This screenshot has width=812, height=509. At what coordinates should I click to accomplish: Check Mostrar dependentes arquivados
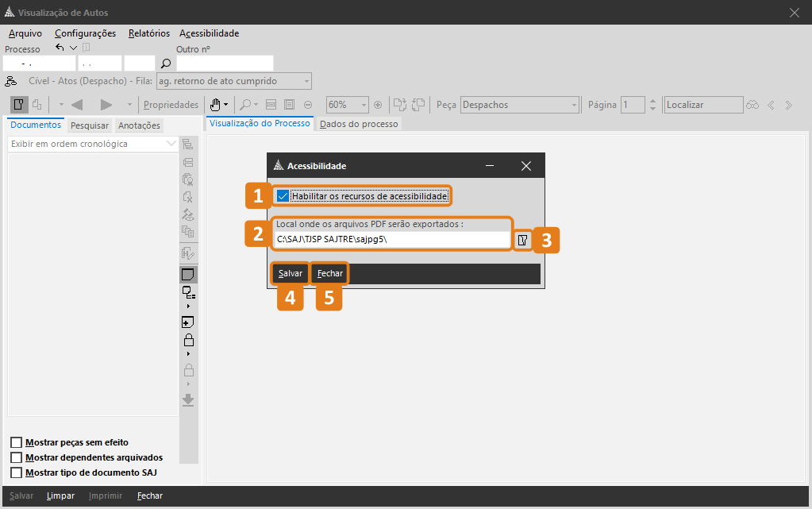17,457
